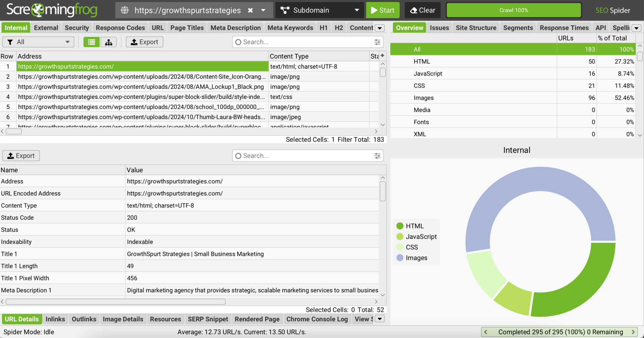644x338 pixels.
Task: Select the Fonts row in overview
Action: click(x=513, y=122)
